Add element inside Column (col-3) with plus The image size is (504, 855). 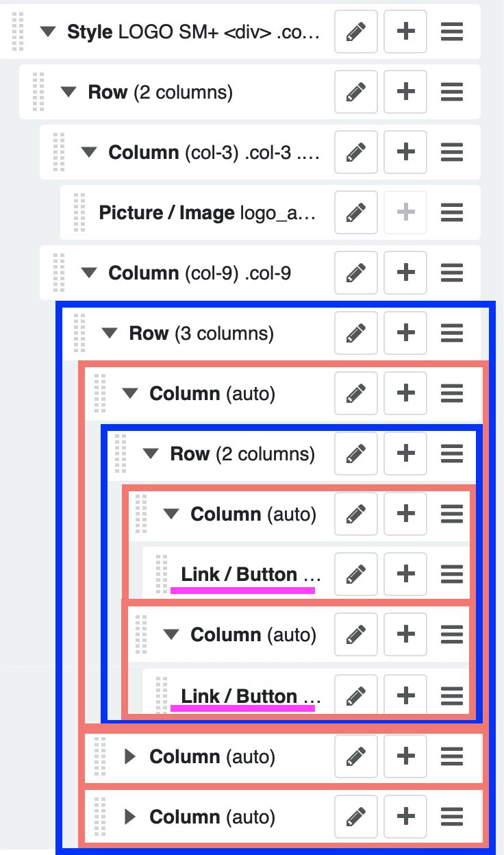(406, 152)
